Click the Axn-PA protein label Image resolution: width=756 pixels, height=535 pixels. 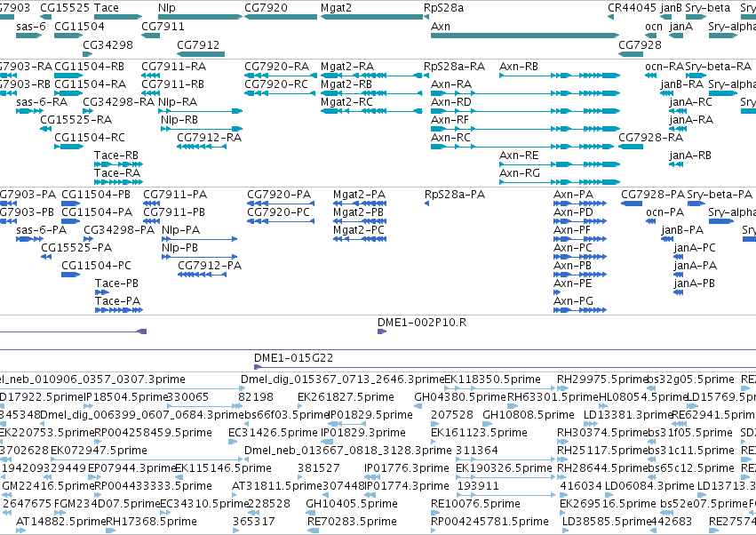[x=573, y=195]
